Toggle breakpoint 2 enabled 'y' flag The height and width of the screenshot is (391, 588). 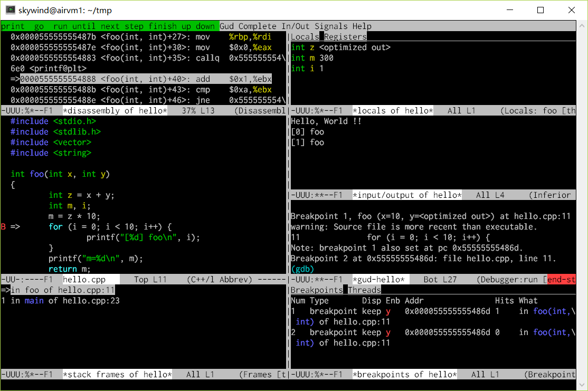coord(388,332)
